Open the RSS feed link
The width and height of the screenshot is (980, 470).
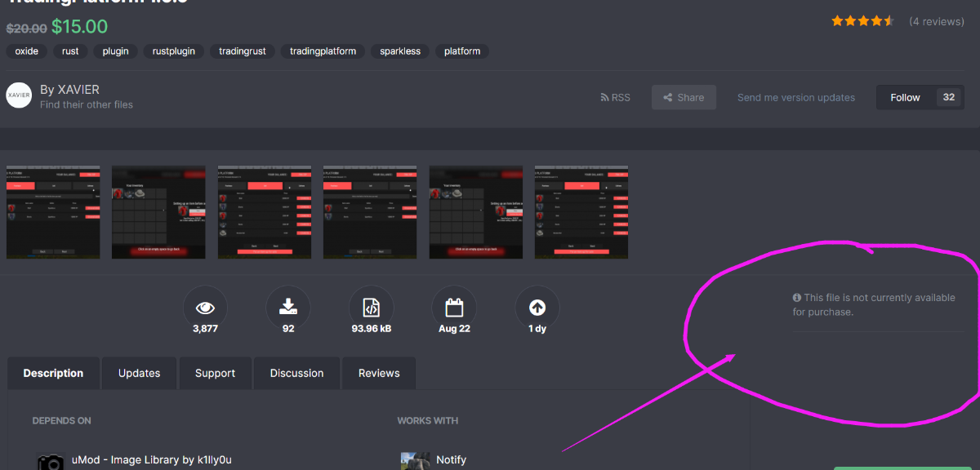tap(615, 97)
